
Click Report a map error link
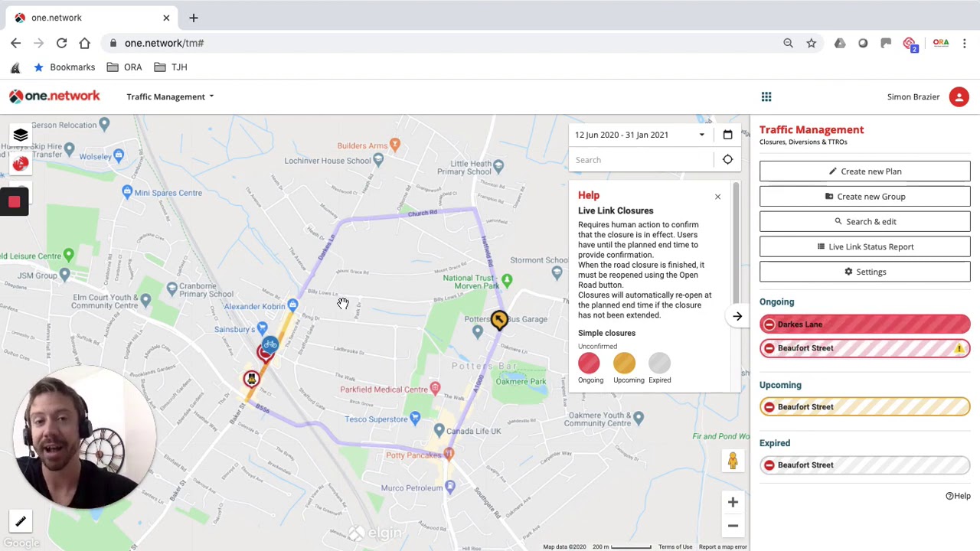pyautogui.click(x=723, y=547)
